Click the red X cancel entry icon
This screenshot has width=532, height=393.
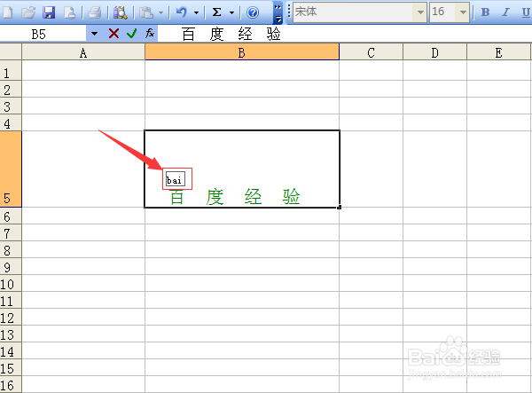(114, 33)
